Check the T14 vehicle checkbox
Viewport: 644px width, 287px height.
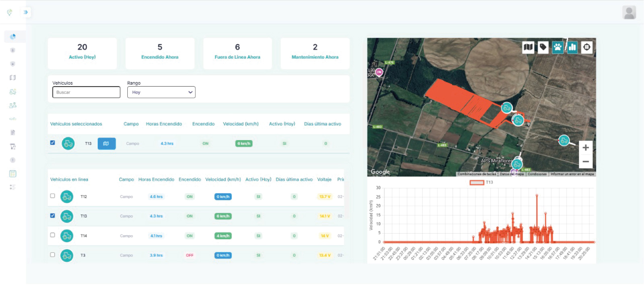tap(53, 235)
